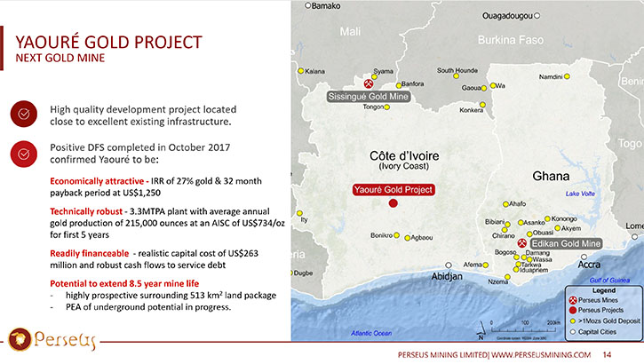
Task: Click the Togo country label
Action: click(x=630, y=144)
